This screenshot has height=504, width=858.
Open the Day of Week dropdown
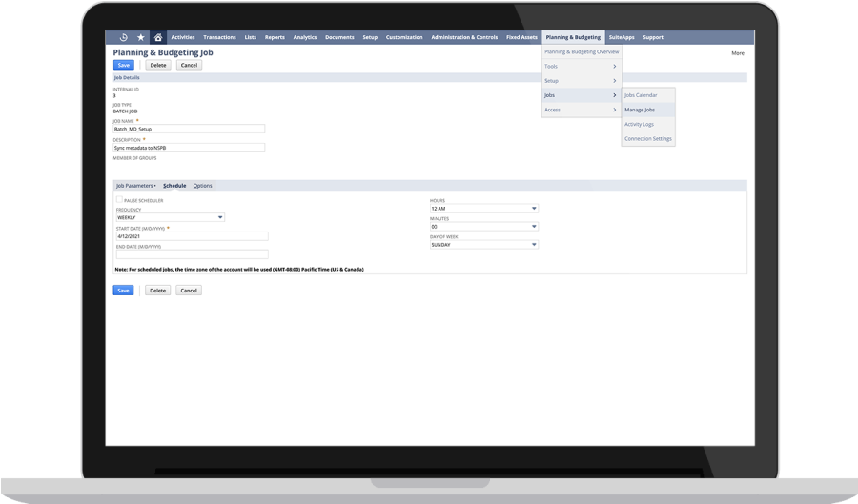[x=483, y=245]
